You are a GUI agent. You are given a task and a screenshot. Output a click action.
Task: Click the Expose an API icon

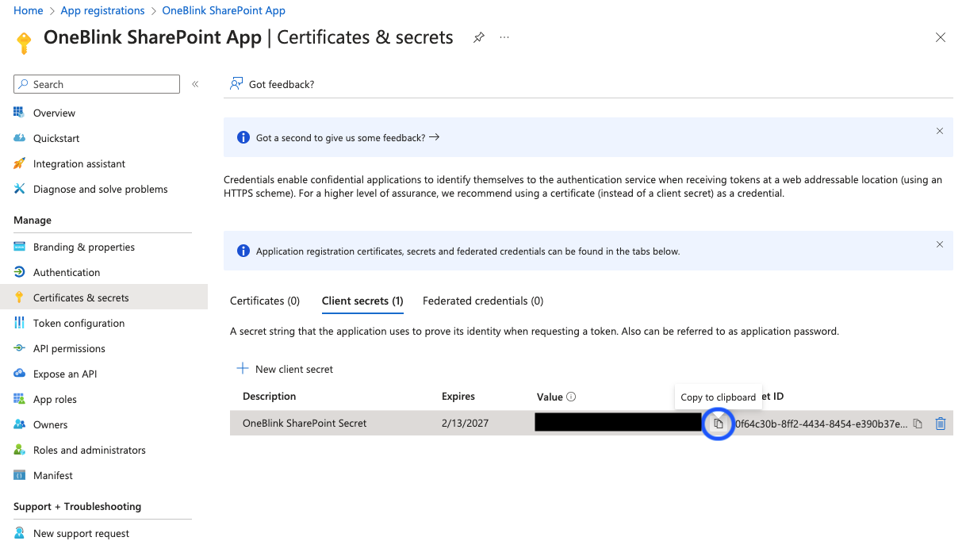tap(19, 374)
